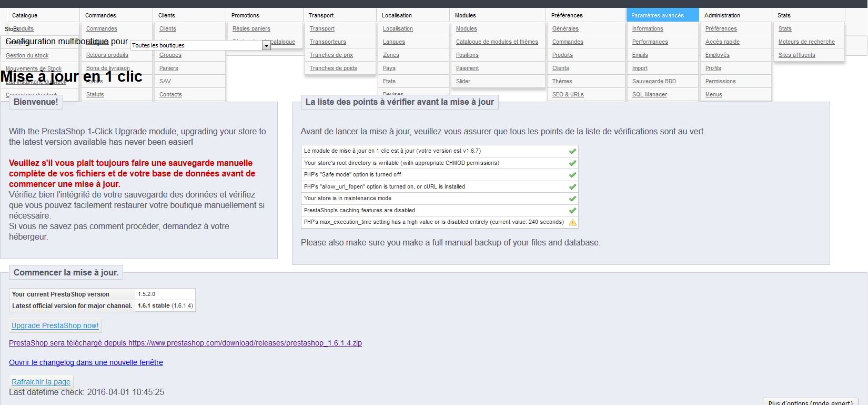Click the 'Last datetime check' timestamp text
868x405 pixels.
click(x=87, y=392)
